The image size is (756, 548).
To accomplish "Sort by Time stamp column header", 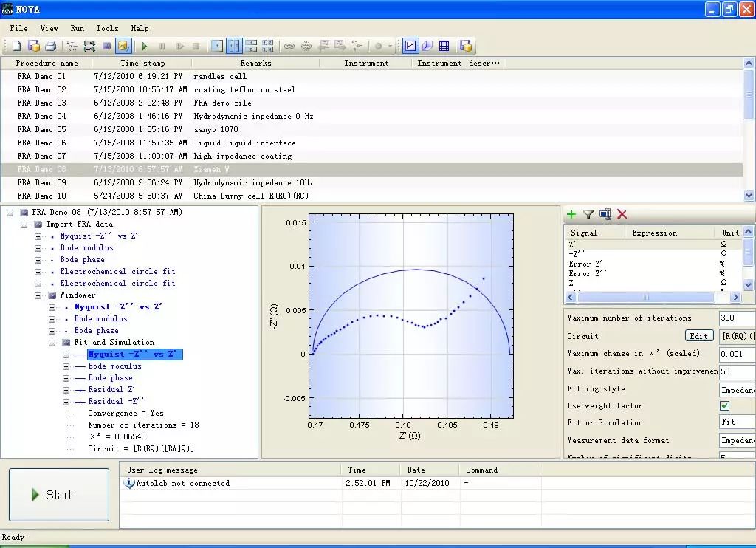I will point(142,64).
